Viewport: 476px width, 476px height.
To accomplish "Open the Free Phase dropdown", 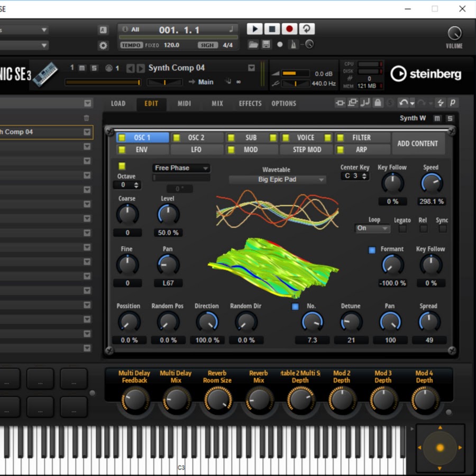I will [181, 168].
